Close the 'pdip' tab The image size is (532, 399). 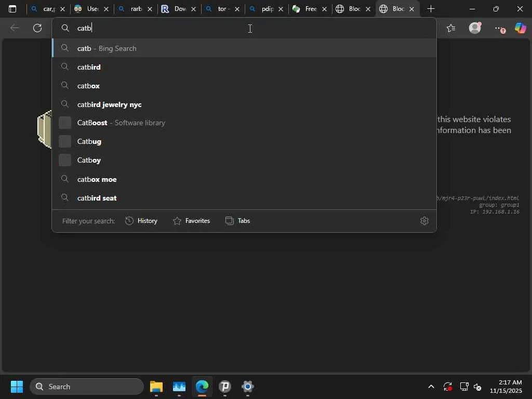(281, 9)
